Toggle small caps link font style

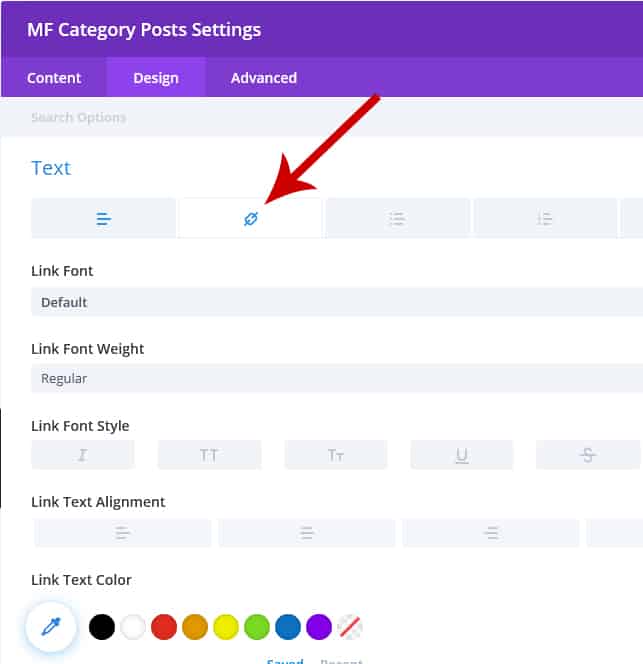[336, 455]
